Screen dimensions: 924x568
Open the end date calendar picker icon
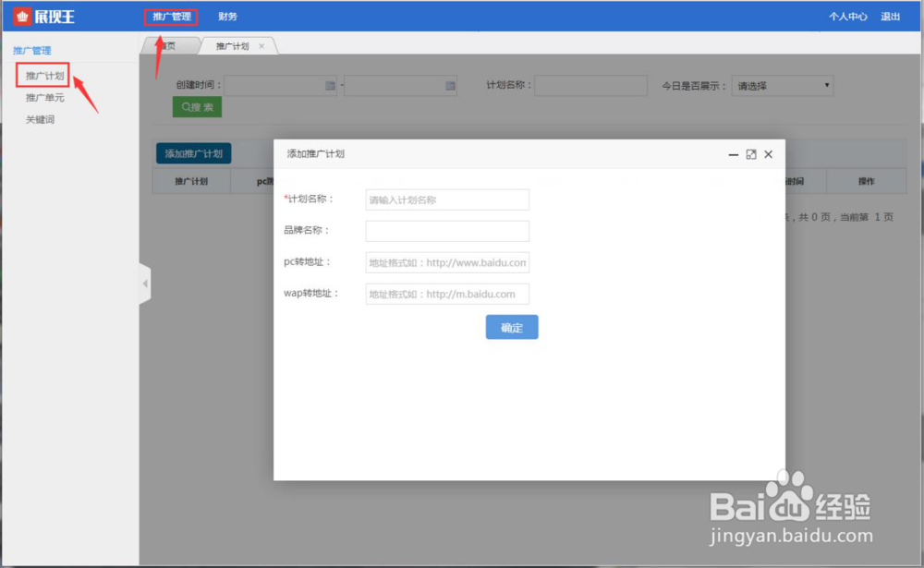pos(450,86)
